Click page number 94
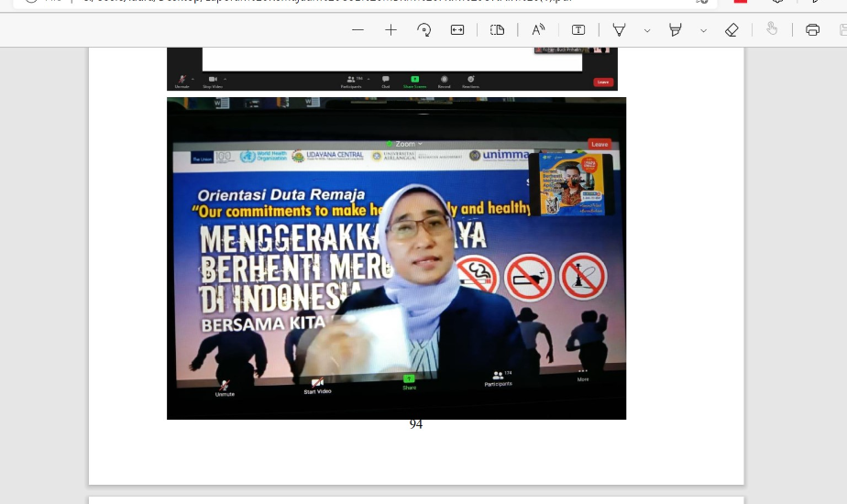This screenshot has height=504, width=847. [416, 424]
